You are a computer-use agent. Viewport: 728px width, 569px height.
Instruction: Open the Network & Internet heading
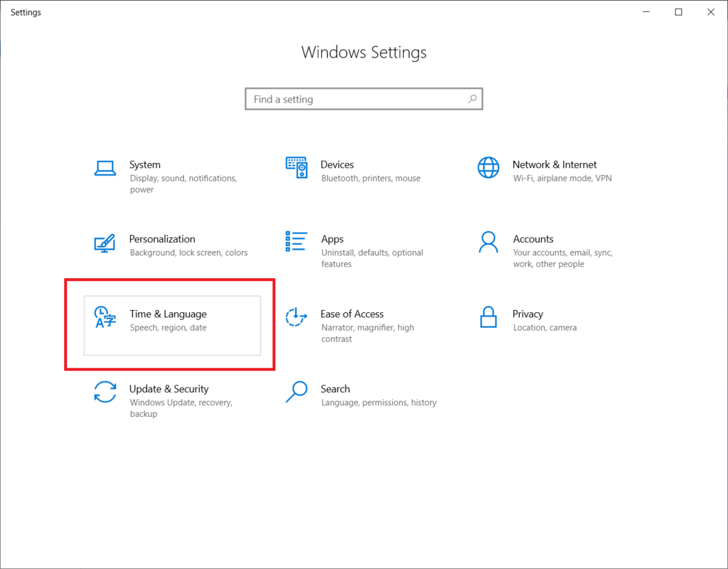pyautogui.click(x=555, y=164)
